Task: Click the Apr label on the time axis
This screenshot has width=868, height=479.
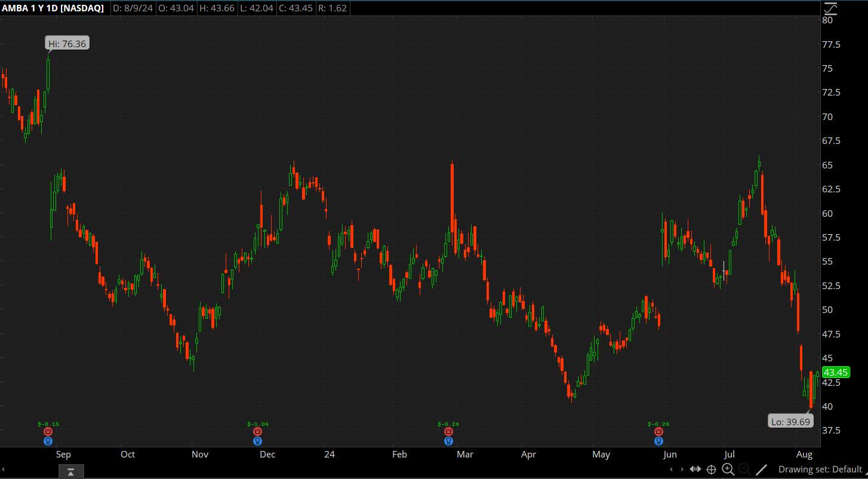Action: [528, 455]
